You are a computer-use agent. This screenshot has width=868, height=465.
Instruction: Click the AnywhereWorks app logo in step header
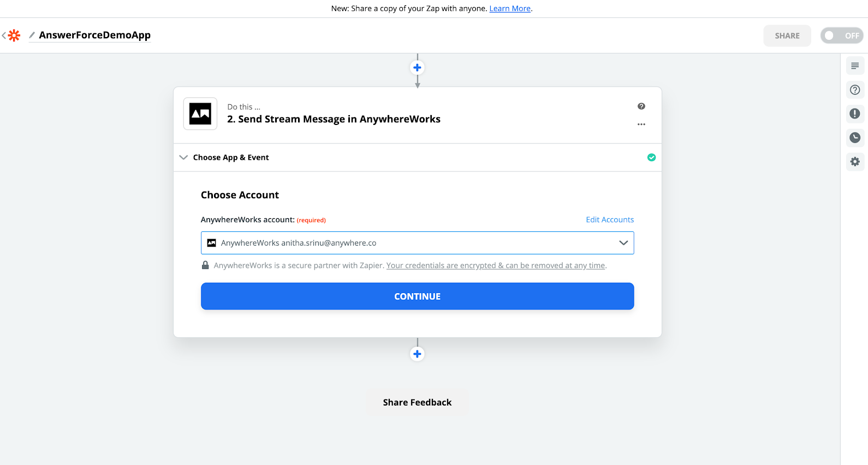coord(200,114)
